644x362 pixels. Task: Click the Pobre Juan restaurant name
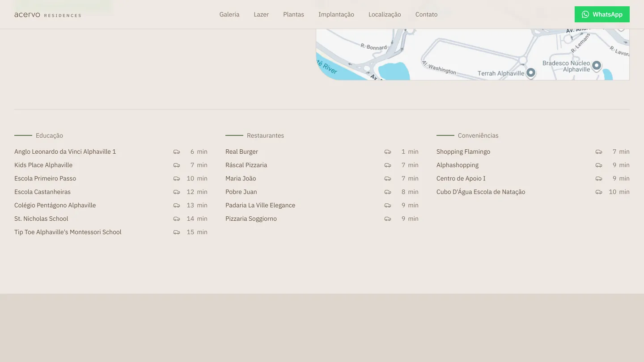(x=241, y=192)
